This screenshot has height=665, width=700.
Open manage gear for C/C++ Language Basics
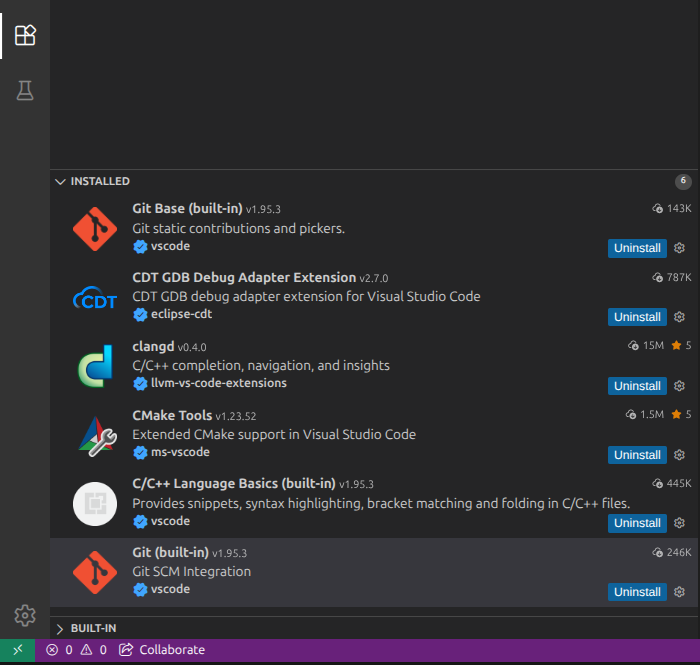679,523
